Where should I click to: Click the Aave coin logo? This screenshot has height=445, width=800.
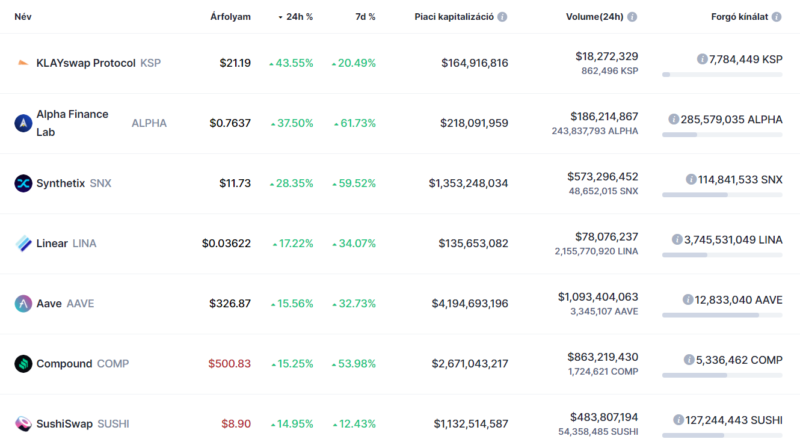(23, 304)
